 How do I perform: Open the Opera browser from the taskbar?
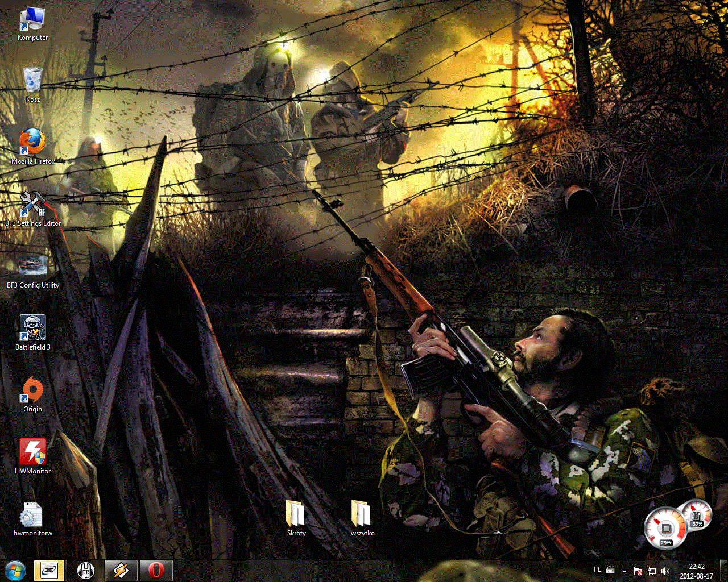(156, 570)
